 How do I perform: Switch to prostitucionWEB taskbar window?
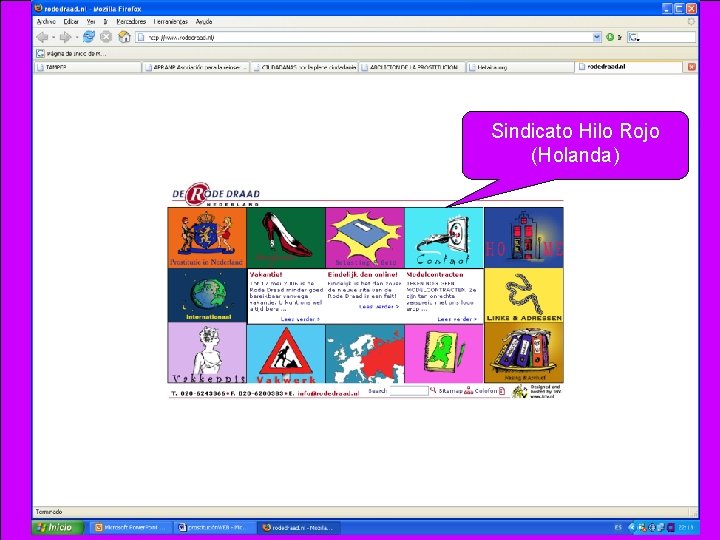click(x=214, y=528)
